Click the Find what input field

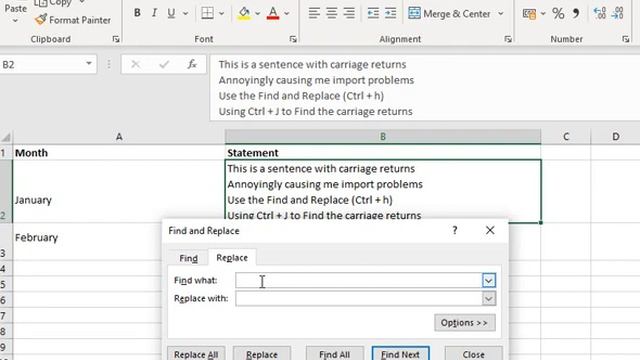click(359, 280)
